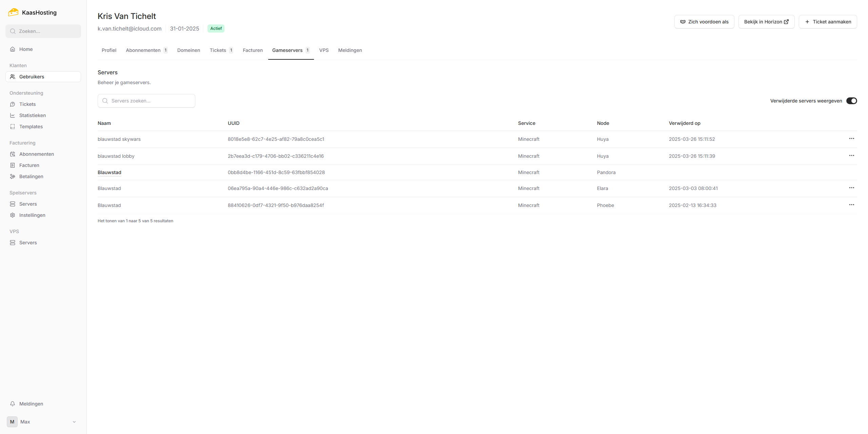This screenshot has height=434, width=868.
Task: Click Bekijk in Horizon button
Action: tap(766, 22)
